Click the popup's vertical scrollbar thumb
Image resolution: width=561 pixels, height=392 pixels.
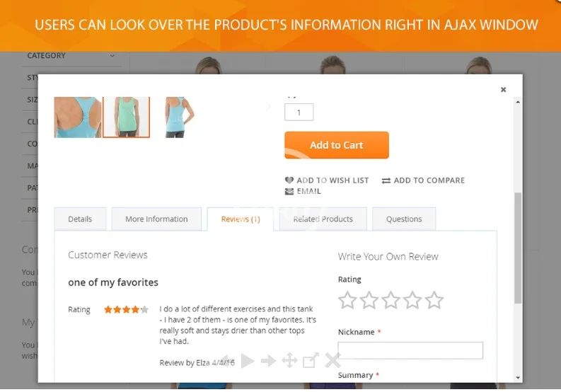tap(518, 248)
